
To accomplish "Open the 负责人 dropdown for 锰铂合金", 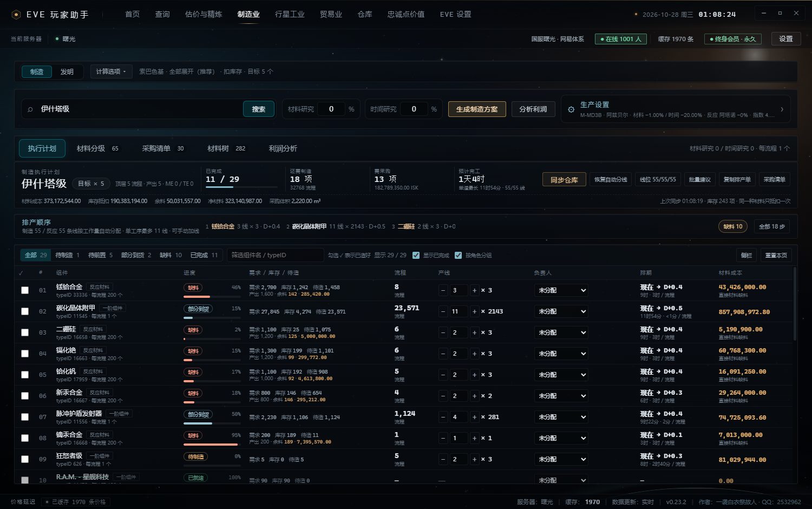I will point(561,290).
